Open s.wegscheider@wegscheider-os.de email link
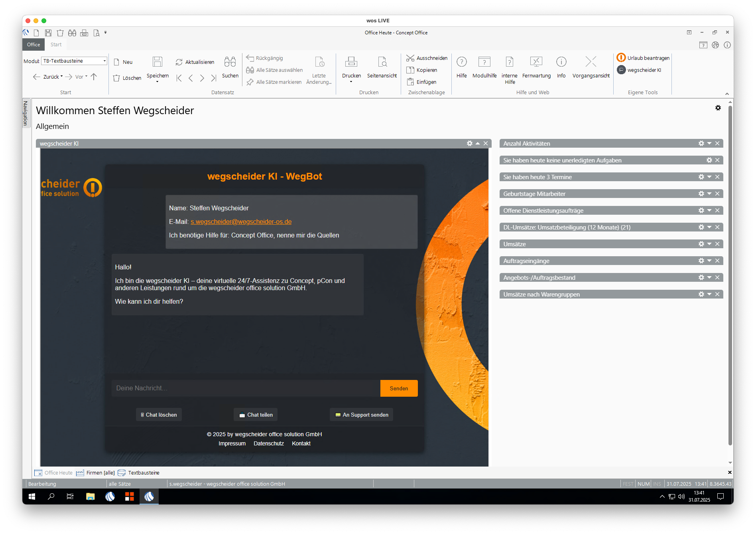 pyautogui.click(x=241, y=222)
